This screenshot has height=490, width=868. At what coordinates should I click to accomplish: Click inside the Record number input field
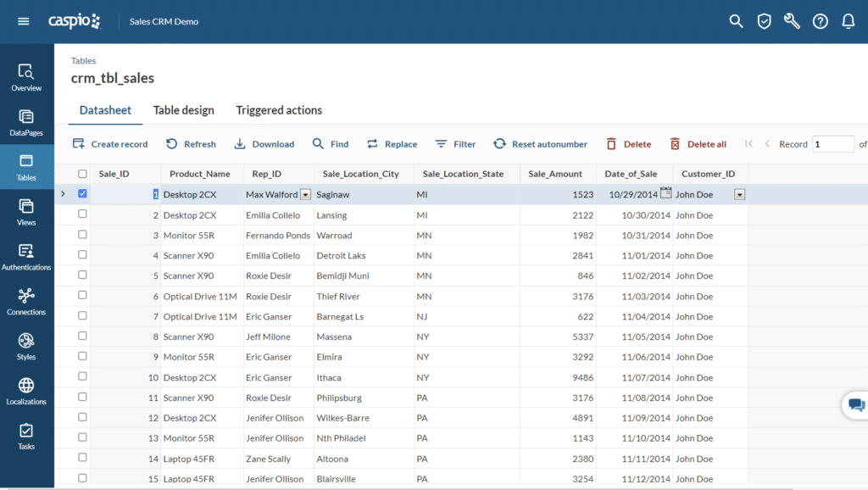(x=832, y=144)
